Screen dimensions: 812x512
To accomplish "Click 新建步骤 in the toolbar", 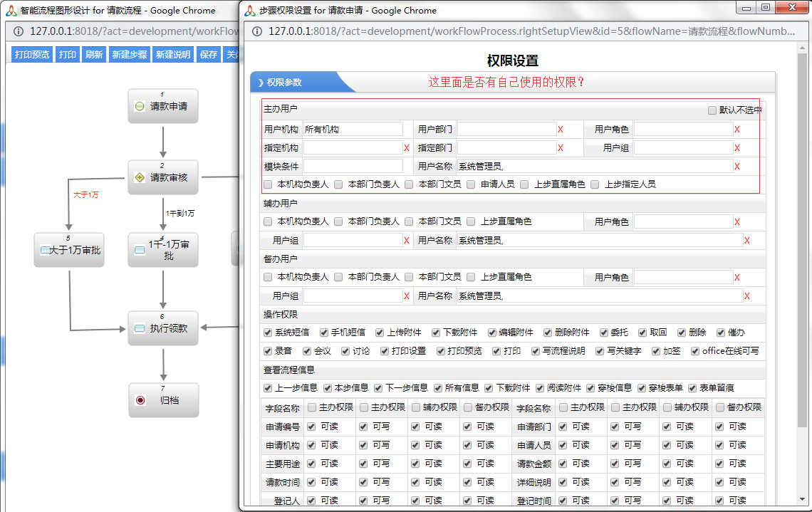I will click(129, 55).
